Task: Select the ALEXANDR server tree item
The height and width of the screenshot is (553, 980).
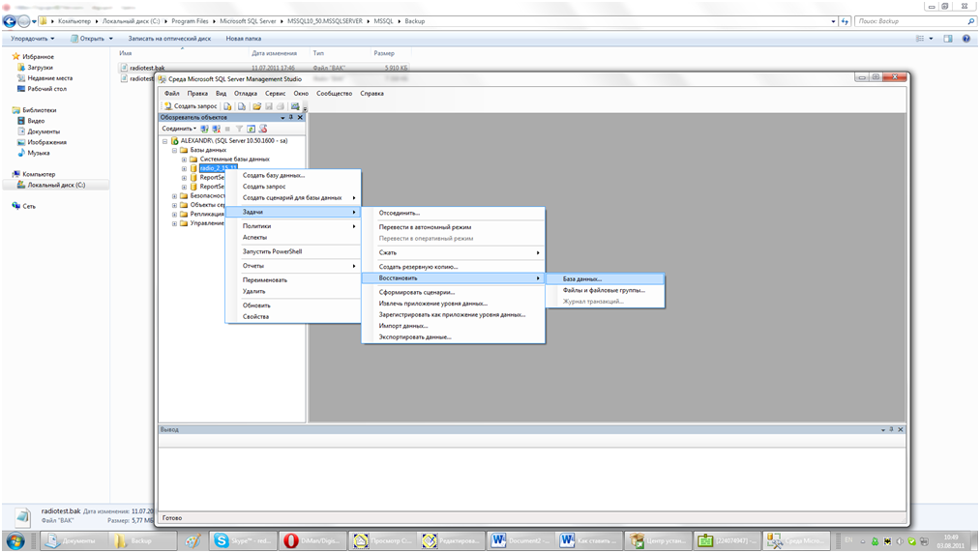Action: [234, 141]
